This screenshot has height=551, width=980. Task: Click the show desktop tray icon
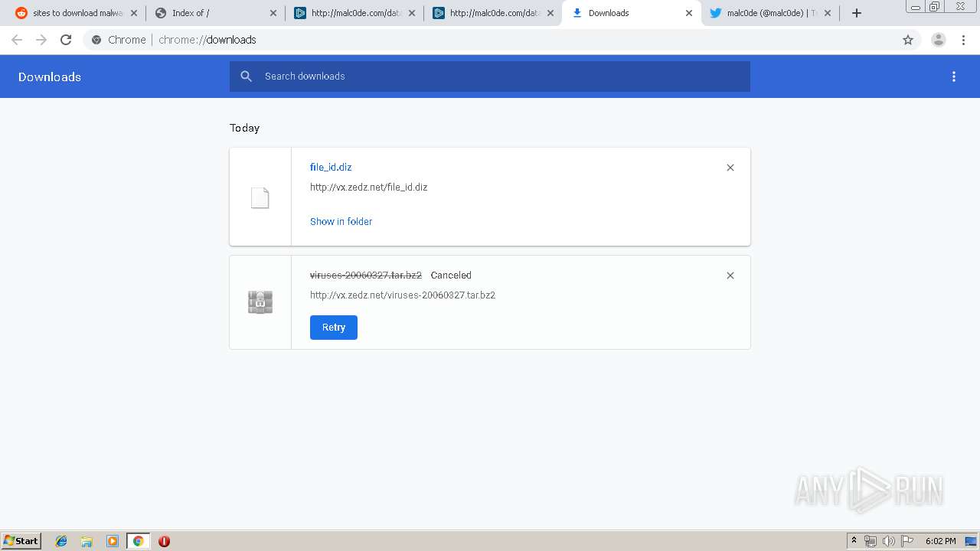(972, 541)
